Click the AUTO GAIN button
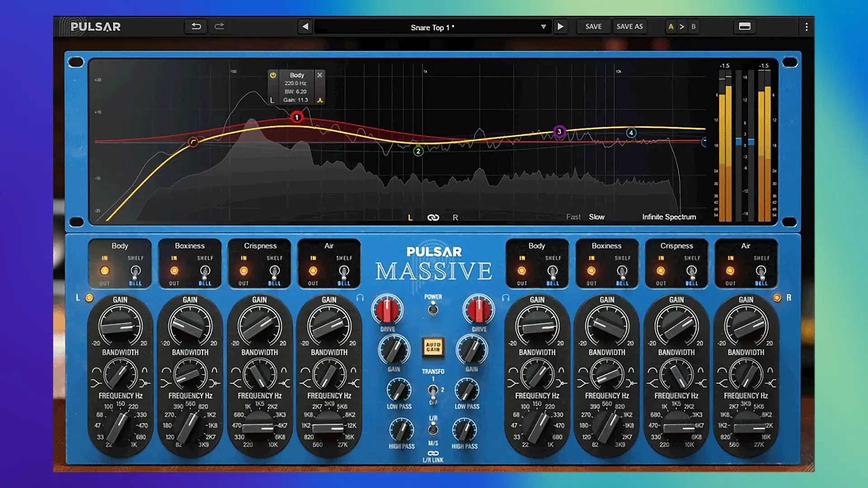This screenshot has width=868, height=488. [x=433, y=347]
